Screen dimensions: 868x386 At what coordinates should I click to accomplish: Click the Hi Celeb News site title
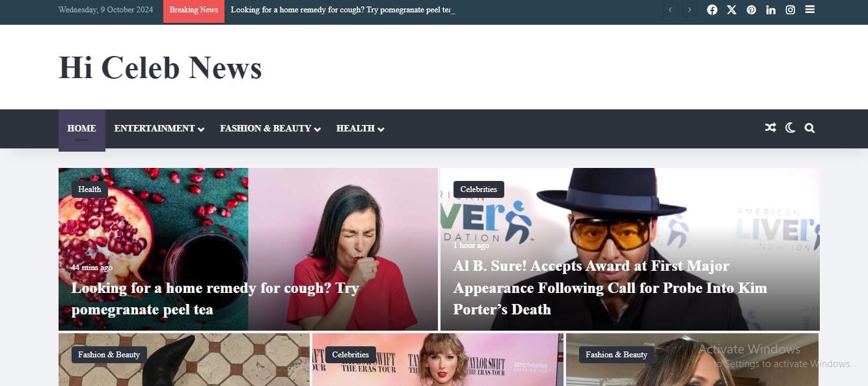point(160,67)
